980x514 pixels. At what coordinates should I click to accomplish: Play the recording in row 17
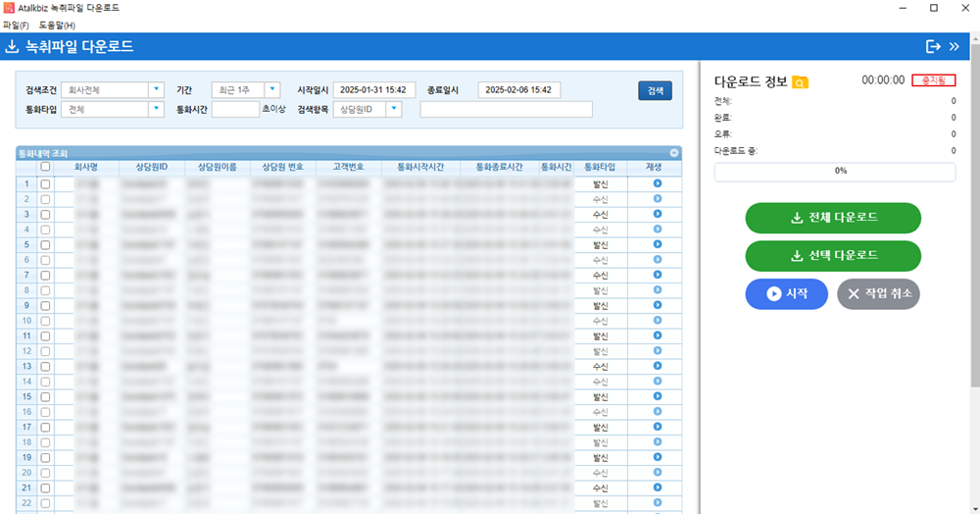coord(658,427)
